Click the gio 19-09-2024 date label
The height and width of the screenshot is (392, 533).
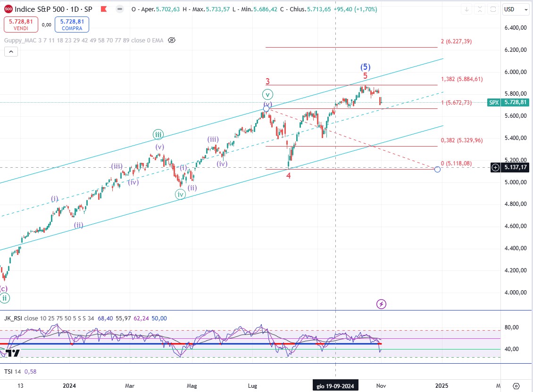[x=335, y=386]
